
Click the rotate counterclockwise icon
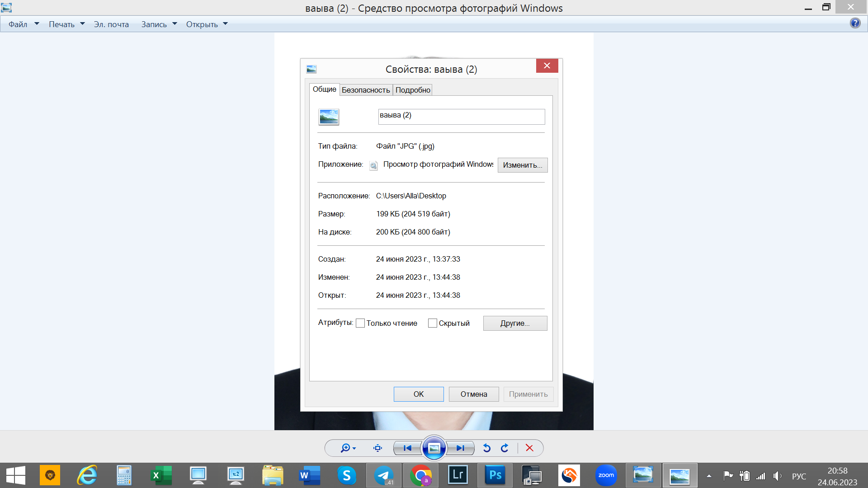coord(486,448)
